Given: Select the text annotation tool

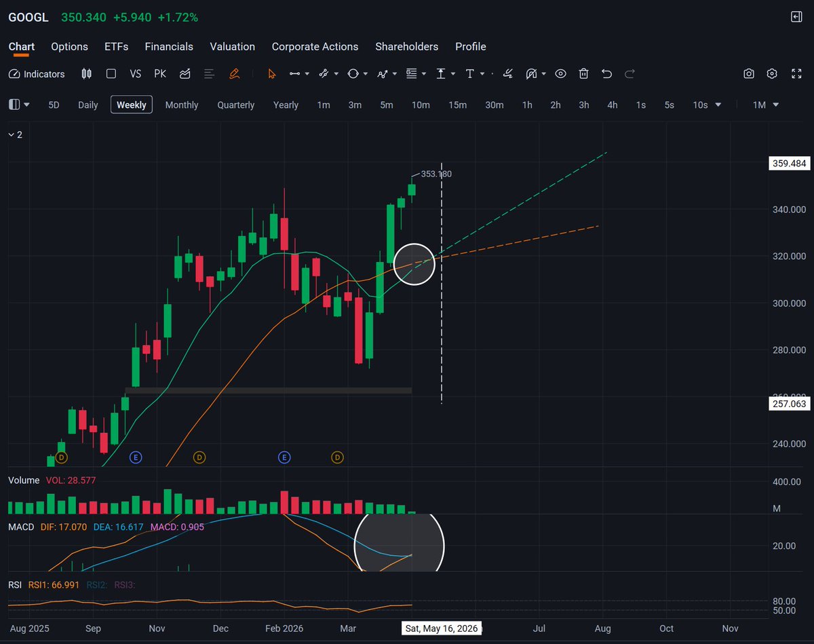Looking at the screenshot, I should [x=470, y=74].
